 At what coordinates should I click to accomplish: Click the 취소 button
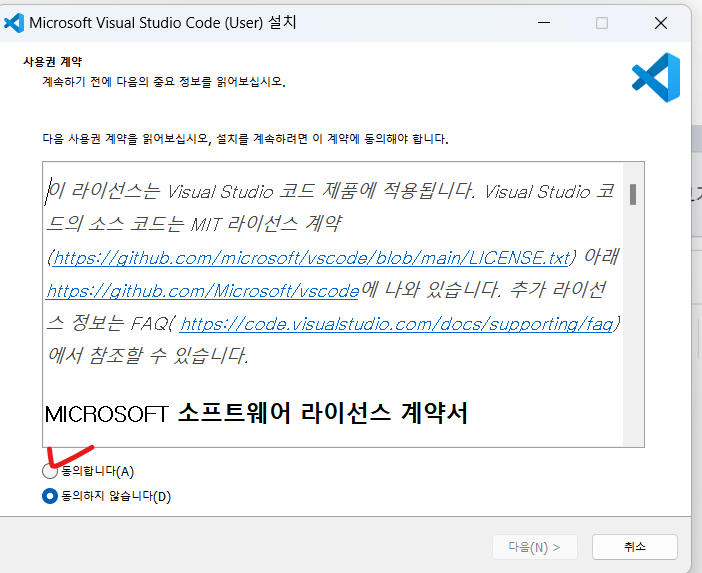pos(634,547)
